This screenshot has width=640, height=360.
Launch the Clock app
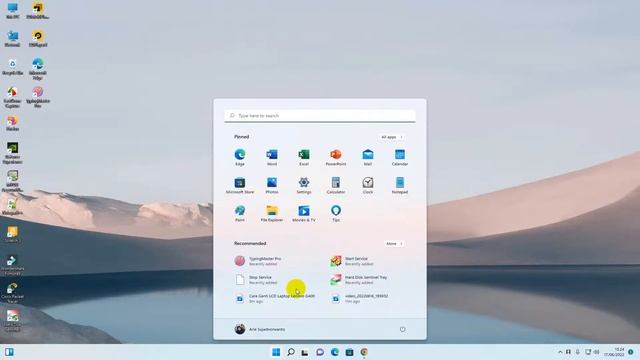coord(368,185)
